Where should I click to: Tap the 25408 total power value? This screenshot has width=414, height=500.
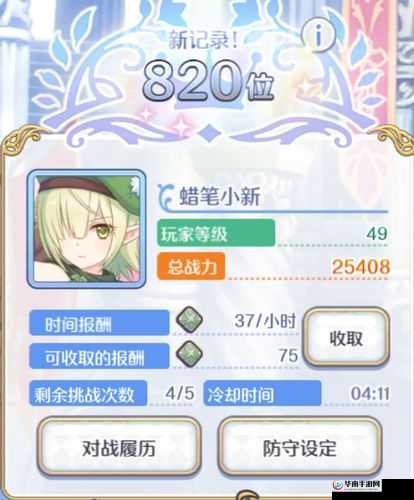361,267
